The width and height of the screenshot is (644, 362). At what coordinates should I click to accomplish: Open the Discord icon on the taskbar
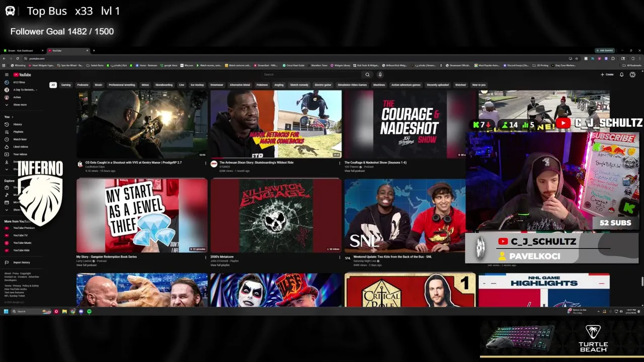pos(81,311)
